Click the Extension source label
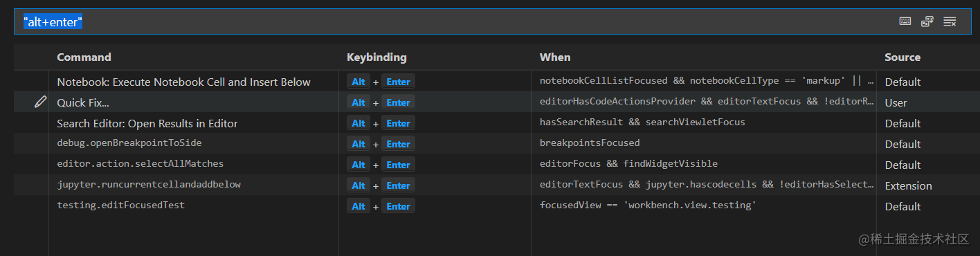This screenshot has width=980, height=256. (908, 185)
